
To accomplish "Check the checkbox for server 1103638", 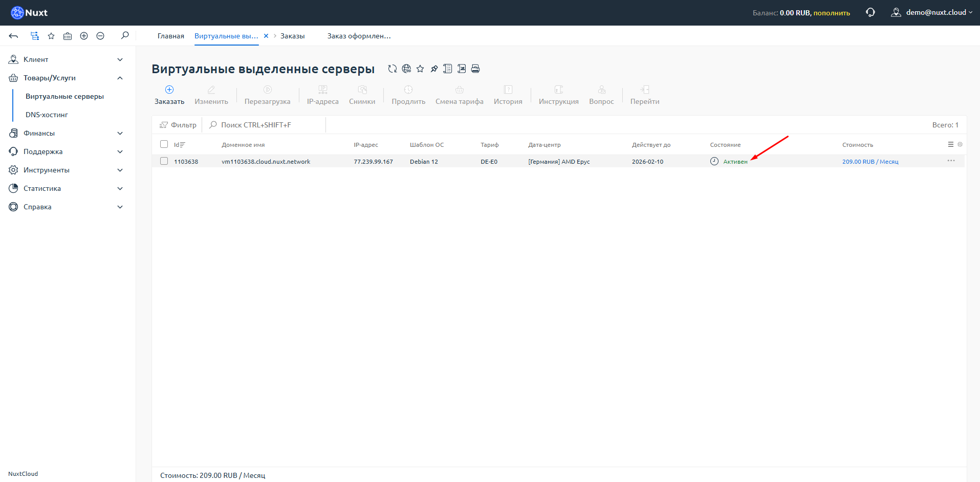I will pyautogui.click(x=164, y=161).
